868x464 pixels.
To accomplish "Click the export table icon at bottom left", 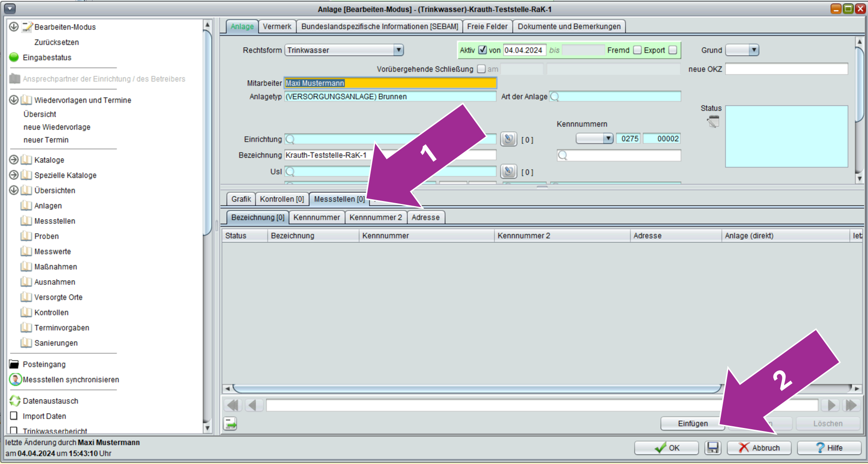I will (230, 423).
